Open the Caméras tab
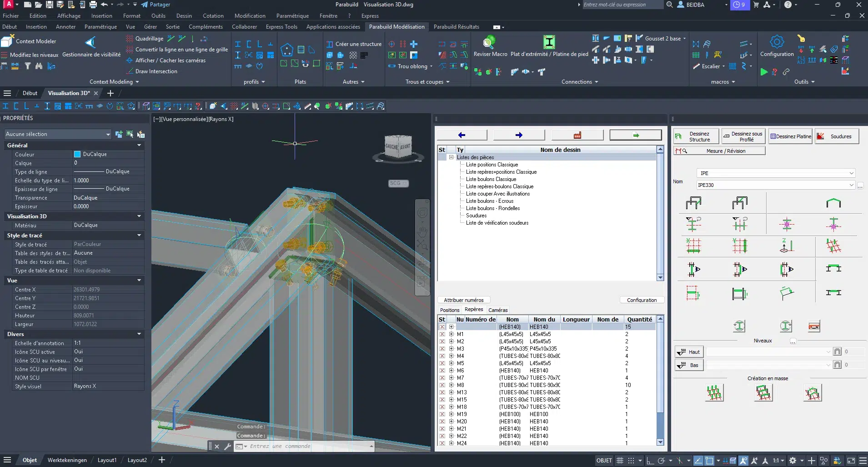The width and height of the screenshot is (868, 467). 498,310
